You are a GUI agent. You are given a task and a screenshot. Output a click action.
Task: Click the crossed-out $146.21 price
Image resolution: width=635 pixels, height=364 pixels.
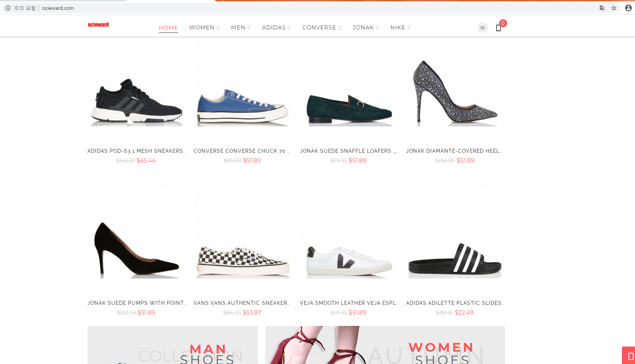click(125, 160)
